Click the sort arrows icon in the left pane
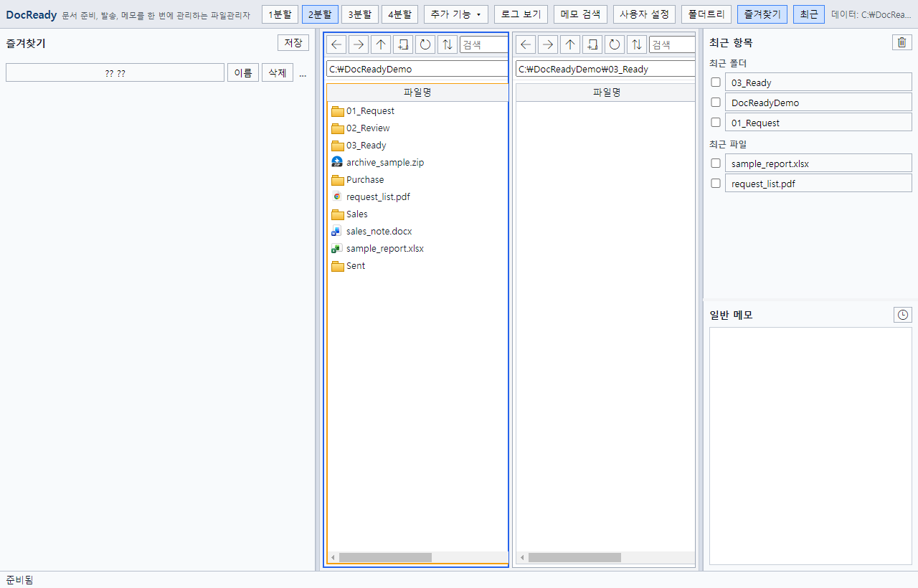 [x=448, y=44]
